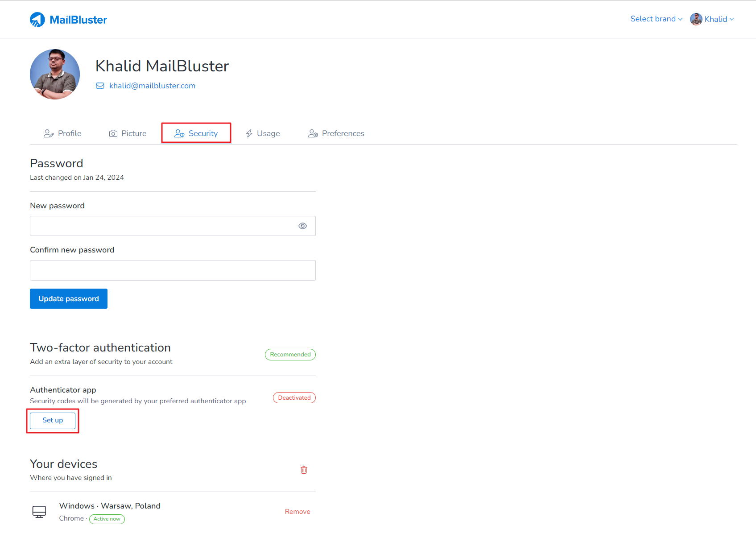Click the Preferences people icon

pos(313,133)
